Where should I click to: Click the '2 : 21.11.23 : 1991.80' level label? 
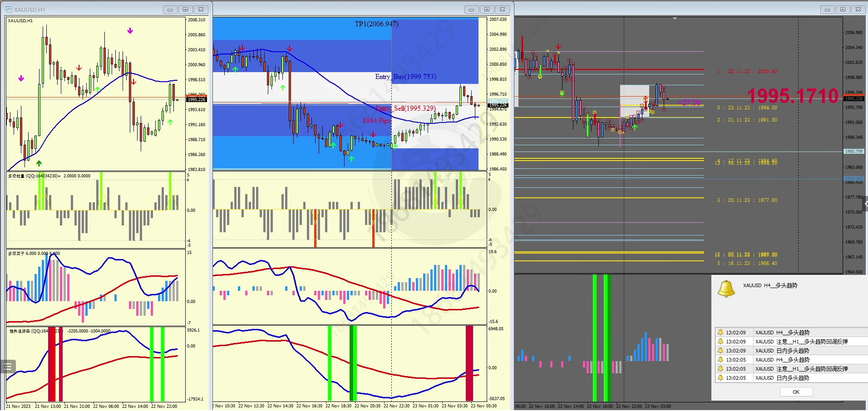pyautogui.click(x=747, y=120)
